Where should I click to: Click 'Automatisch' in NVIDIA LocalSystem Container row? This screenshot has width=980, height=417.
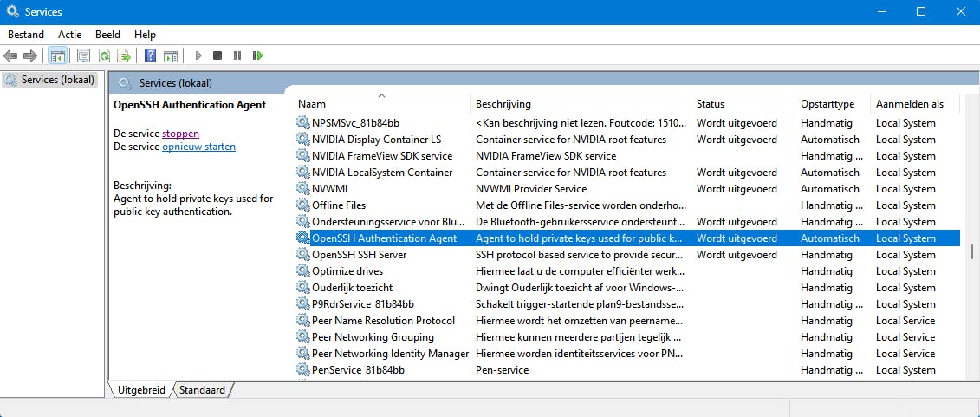pos(830,172)
